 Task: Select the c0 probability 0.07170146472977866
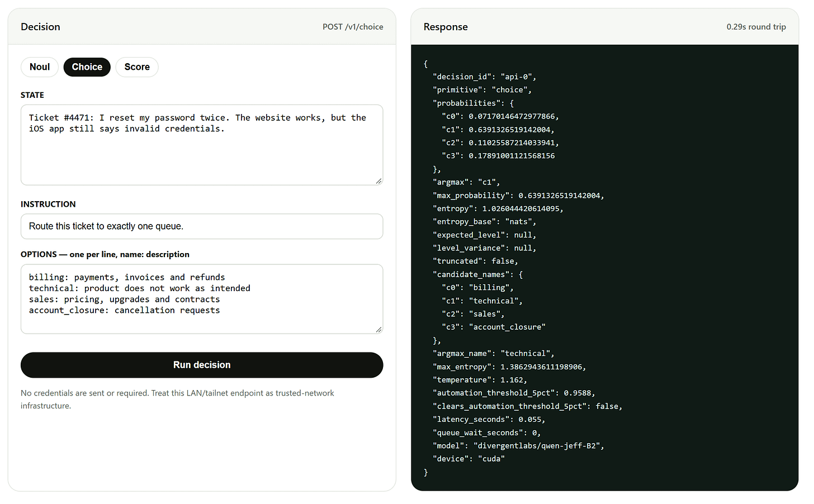tap(512, 116)
